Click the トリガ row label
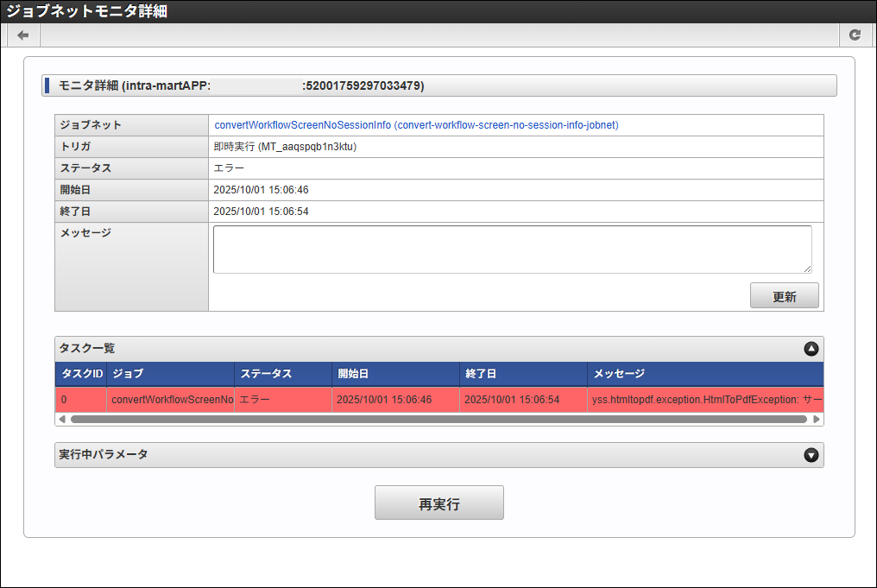Screen dimensions: 877x588 (x=75, y=147)
